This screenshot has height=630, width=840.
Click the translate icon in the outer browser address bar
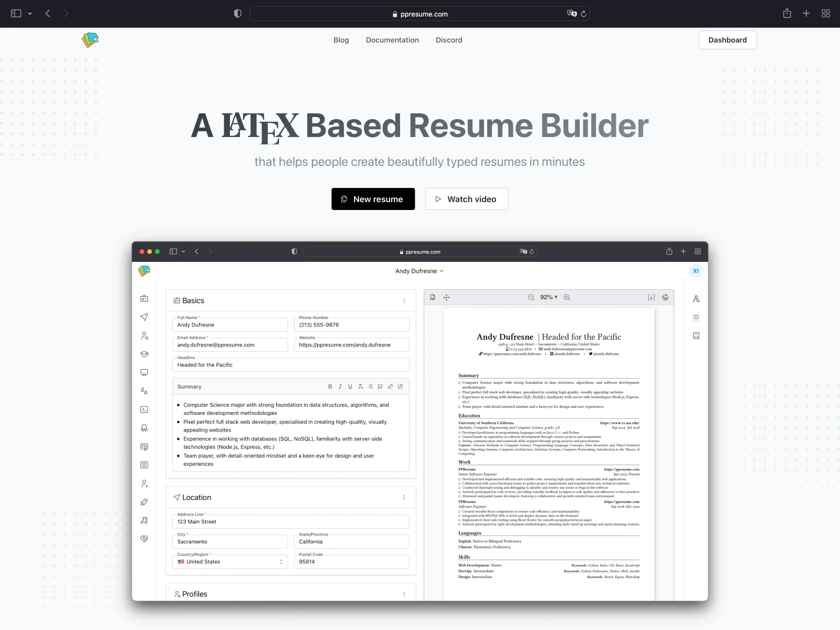(572, 14)
